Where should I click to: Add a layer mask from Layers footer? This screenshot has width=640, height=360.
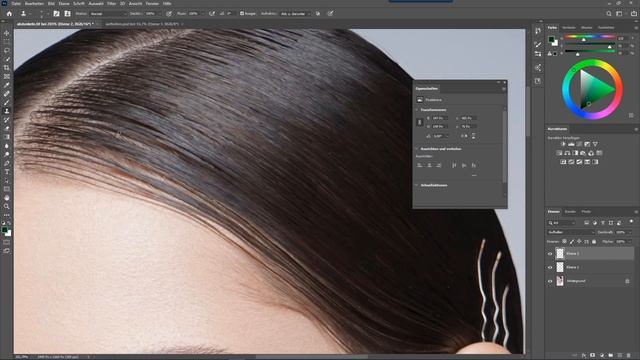point(593,356)
